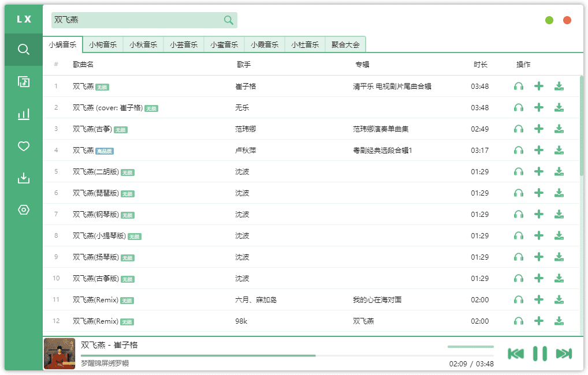Pause the currently playing song
Image resolution: width=588 pixels, height=375 pixels.
(x=539, y=353)
